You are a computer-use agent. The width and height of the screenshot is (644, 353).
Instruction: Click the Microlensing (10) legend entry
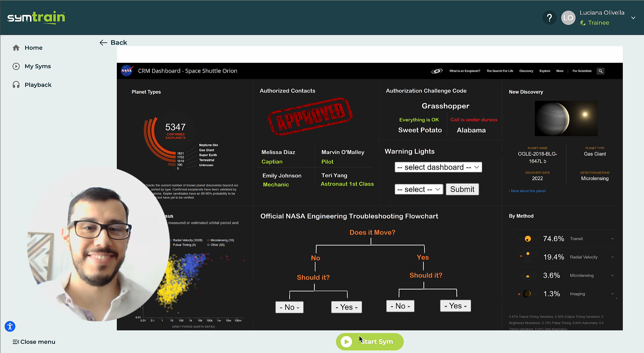(220, 240)
